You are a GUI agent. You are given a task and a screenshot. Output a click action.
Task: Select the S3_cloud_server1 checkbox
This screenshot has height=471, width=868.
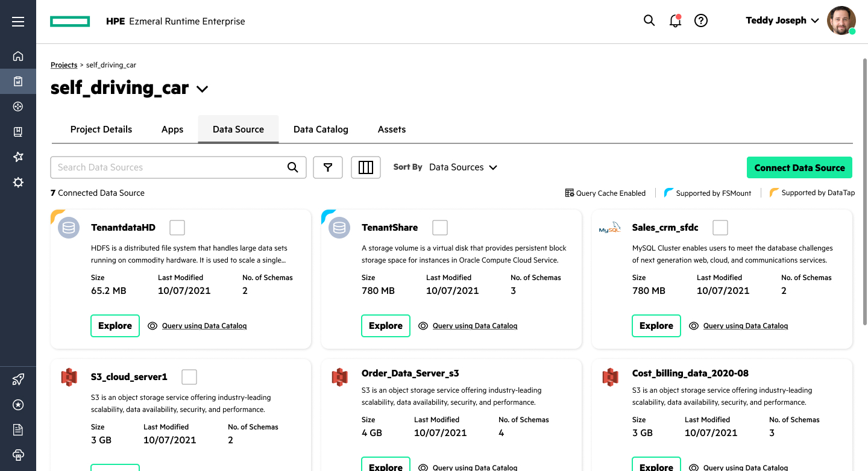pyautogui.click(x=189, y=377)
